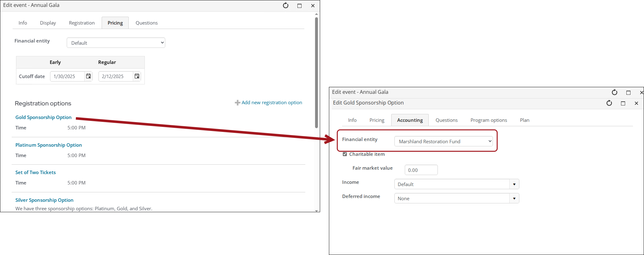Expand the Default financial entity dropdown
The image size is (644, 255).
click(116, 43)
